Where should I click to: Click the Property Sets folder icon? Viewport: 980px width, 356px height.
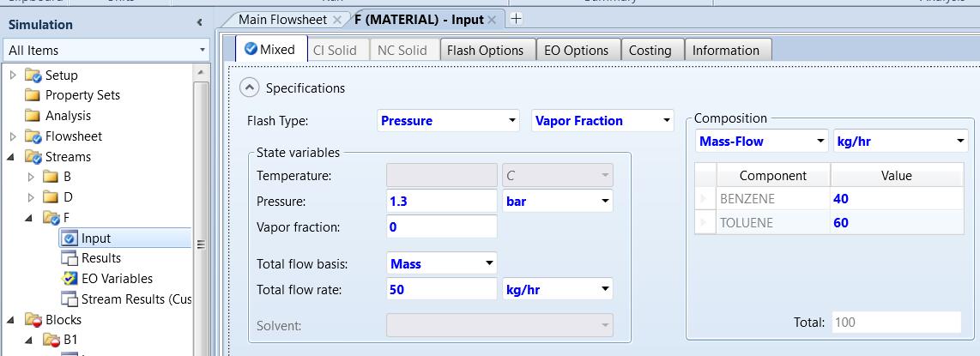point(33,95)
